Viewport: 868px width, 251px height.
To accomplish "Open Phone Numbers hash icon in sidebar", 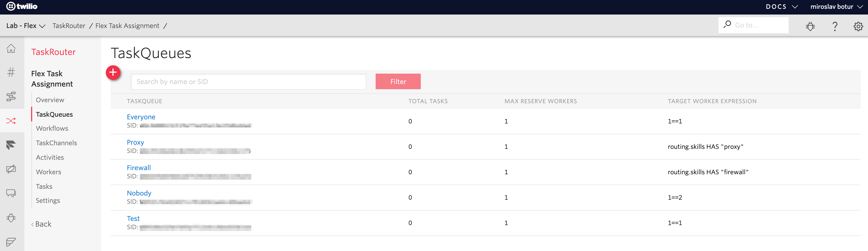I will 11,72.
